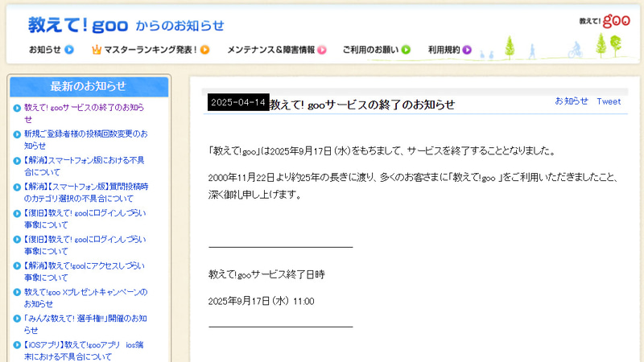
Task: Open link 教えて!goo Xプレゼントキャンペーンのお知らせ
Action: 85,298
